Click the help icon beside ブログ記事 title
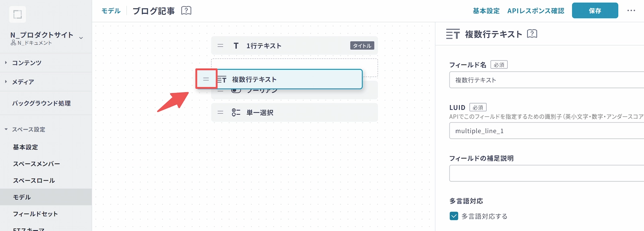This screenshot has width=644, height=231. click(186, 10)
